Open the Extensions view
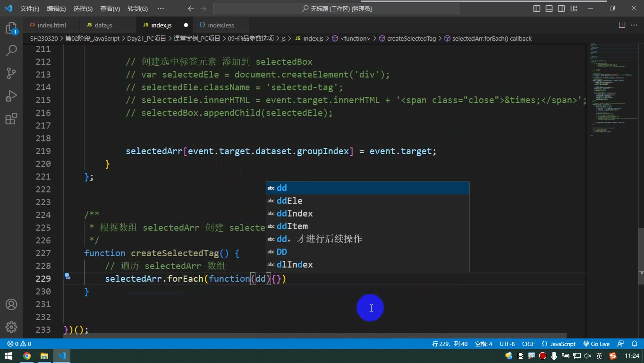The width and height of the screenshot is (644, 363). [11, 119]
